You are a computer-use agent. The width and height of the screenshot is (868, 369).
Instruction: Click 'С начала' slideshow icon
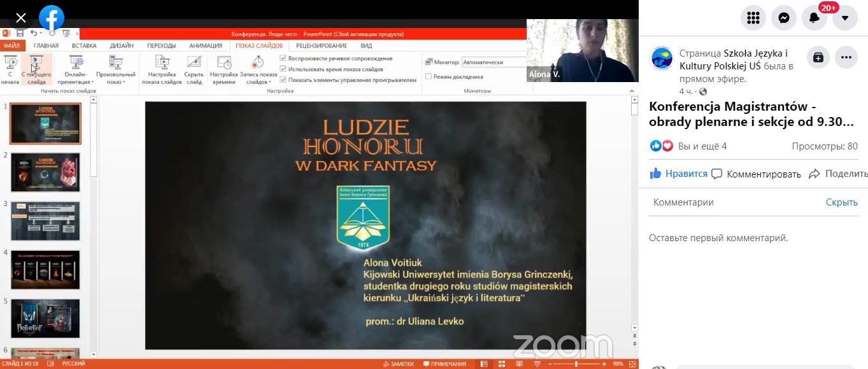pos(10,70)
